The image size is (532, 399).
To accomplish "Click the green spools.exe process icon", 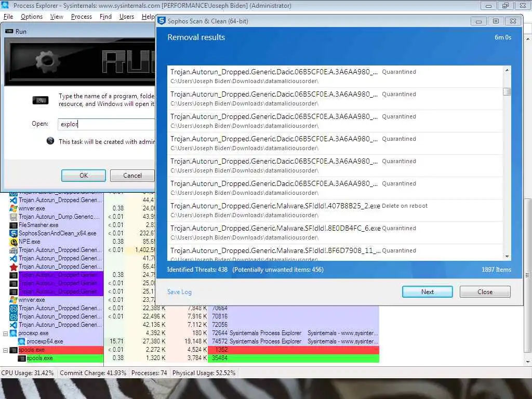I will [x=21, y=358].
